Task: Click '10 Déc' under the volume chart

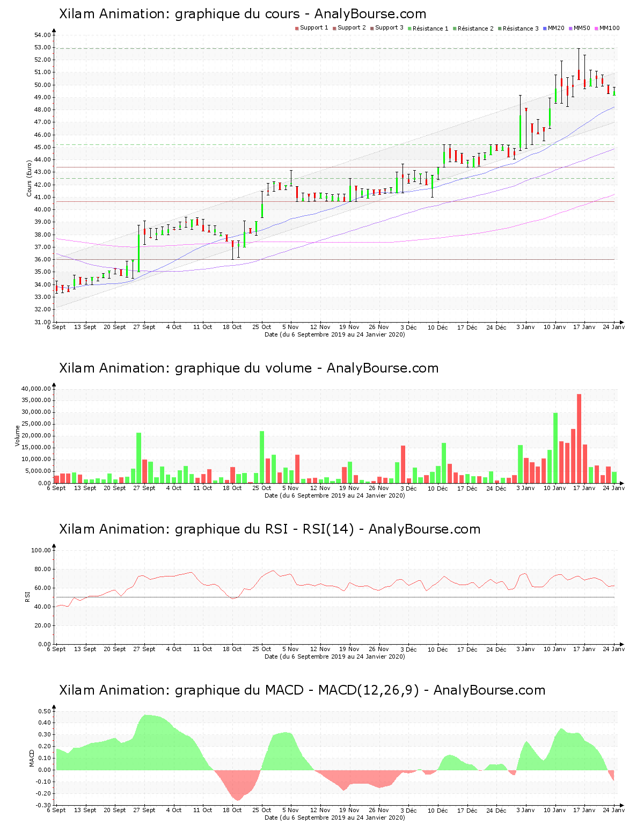Action: click(437, 488)
